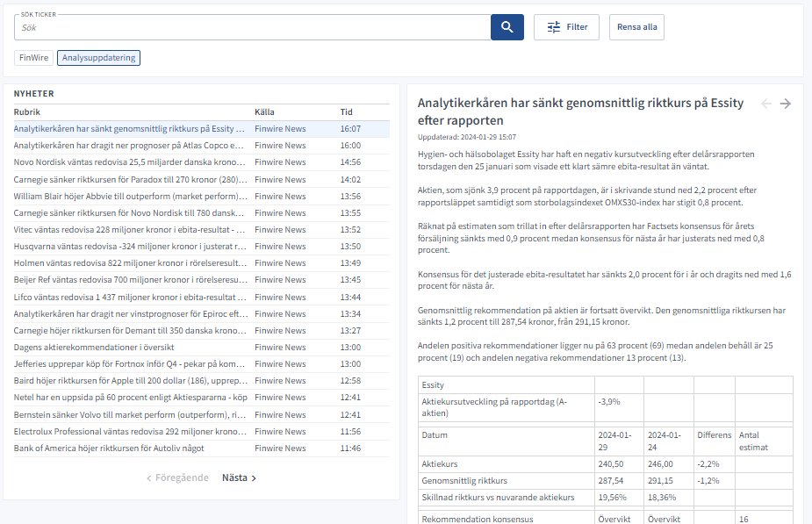Viewport: 812px width, 524px height.
Task: Open Holmen väntas redovisa 822 miljoner row
Action: (x=201, y=263)
